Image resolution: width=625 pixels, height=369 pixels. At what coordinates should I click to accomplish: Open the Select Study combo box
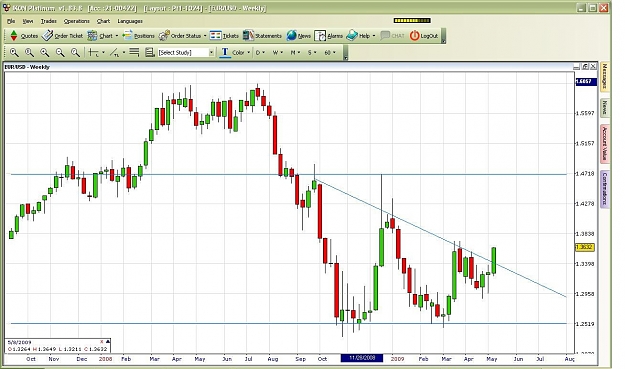point(186,53)
